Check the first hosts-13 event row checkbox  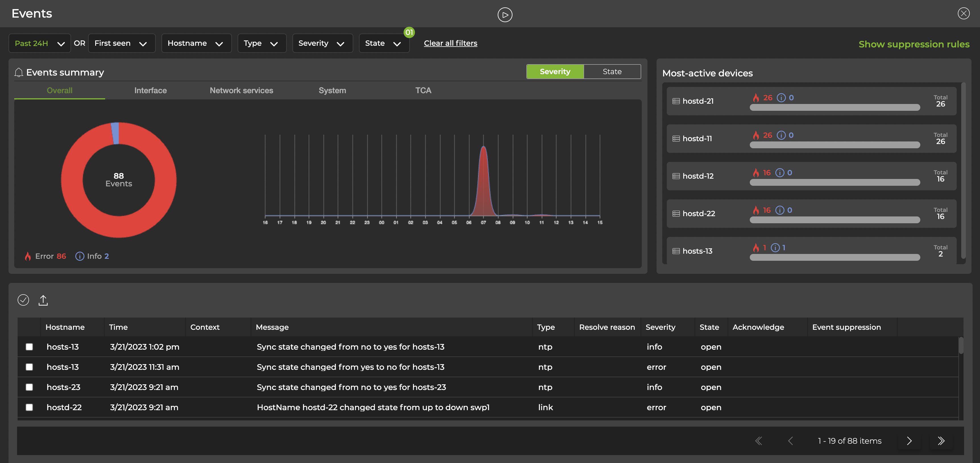(29, 347)
